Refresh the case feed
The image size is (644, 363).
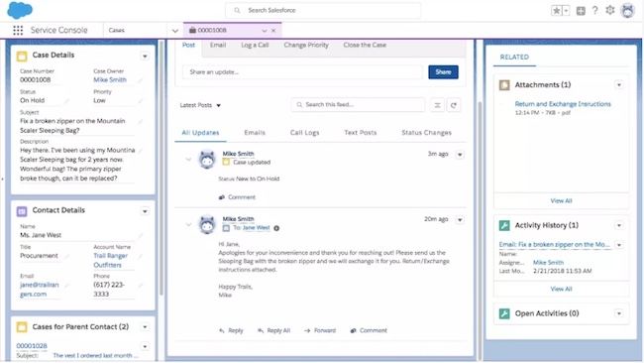pos(454,105)
